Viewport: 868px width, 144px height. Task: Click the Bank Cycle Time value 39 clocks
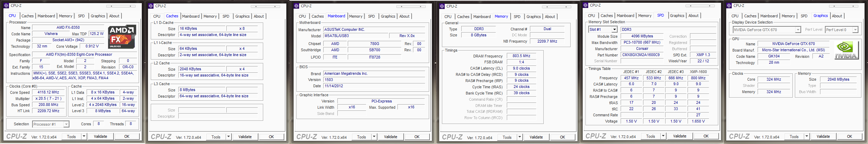pyautogui.click(x=521, y=93)
